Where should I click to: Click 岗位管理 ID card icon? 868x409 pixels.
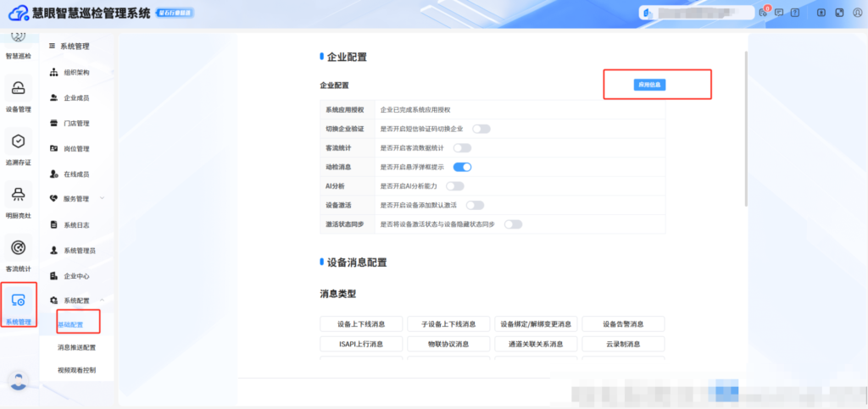(x=53, y=149)
